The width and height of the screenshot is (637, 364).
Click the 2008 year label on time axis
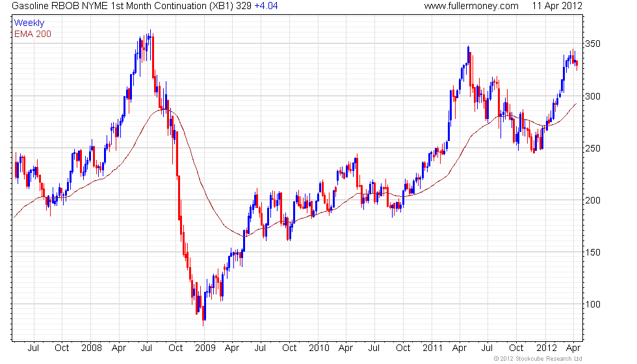(92, 348)
